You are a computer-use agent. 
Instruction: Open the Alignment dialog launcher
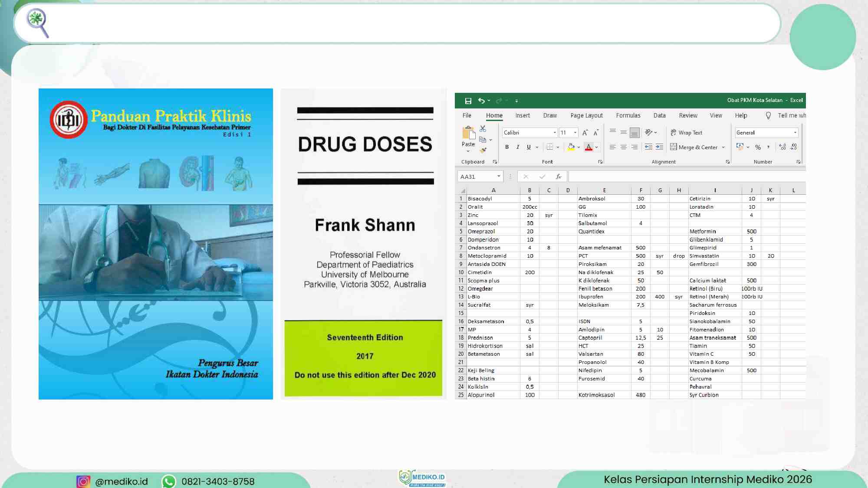coord(728,162)
